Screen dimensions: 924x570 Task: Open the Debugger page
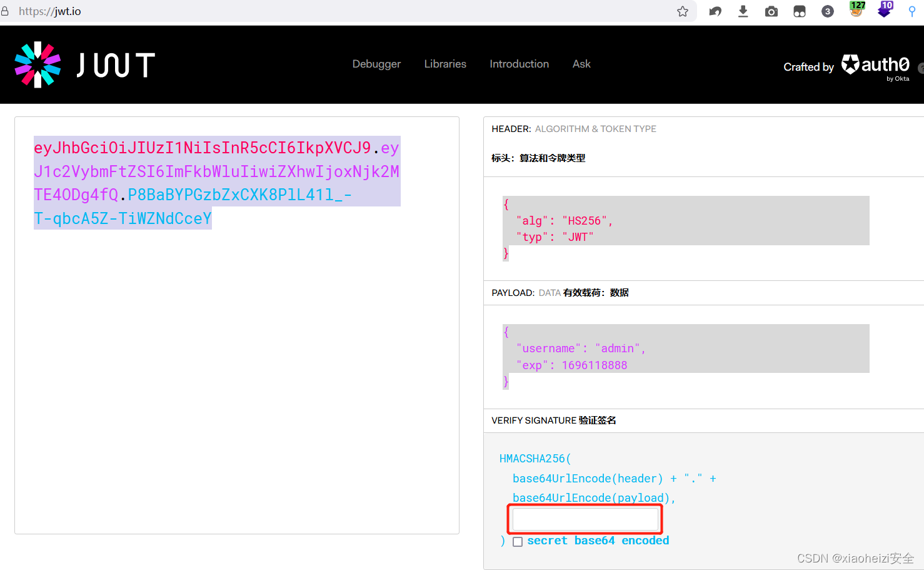376,64
